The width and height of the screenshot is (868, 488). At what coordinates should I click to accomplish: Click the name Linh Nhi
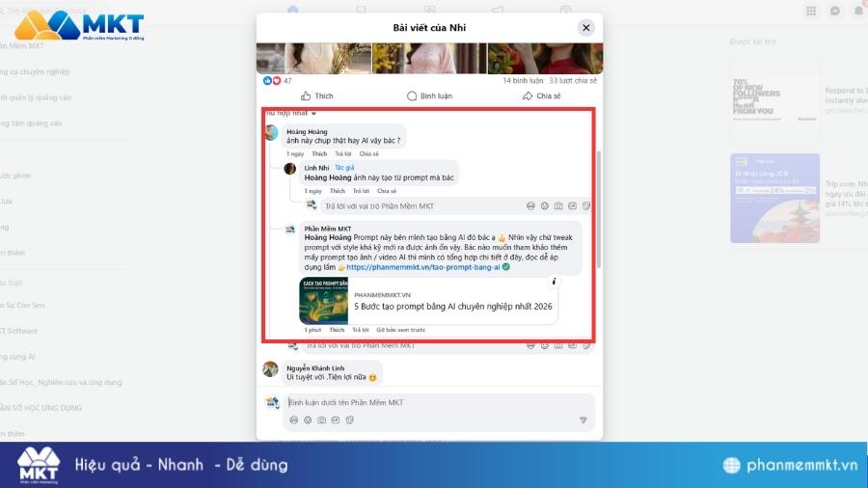(x=316, y=168)
